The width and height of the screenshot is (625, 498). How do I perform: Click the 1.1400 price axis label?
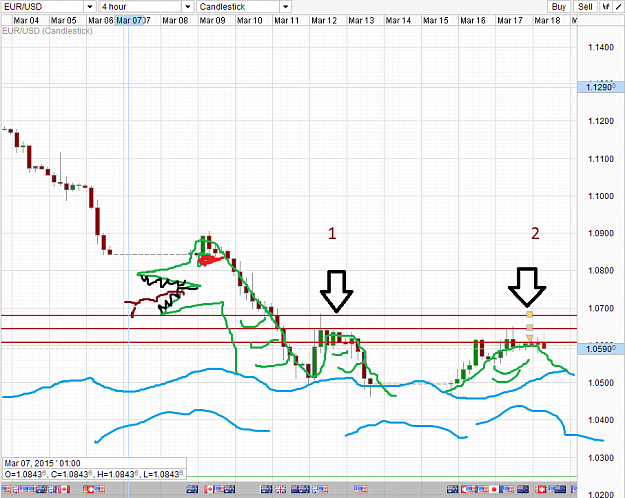coord(601,47)
